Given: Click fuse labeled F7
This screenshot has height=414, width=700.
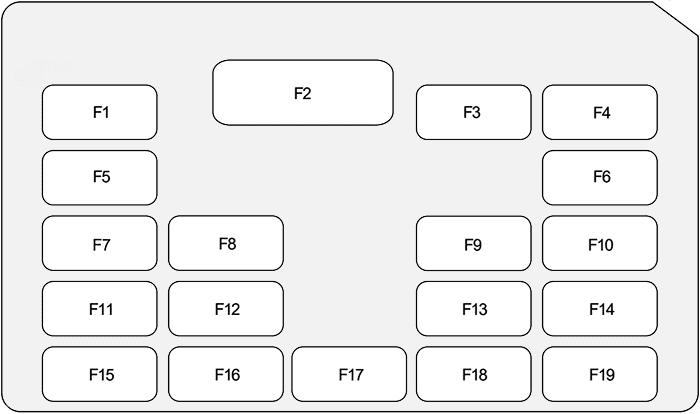Looking at the screenshot, I should [100, 243].
